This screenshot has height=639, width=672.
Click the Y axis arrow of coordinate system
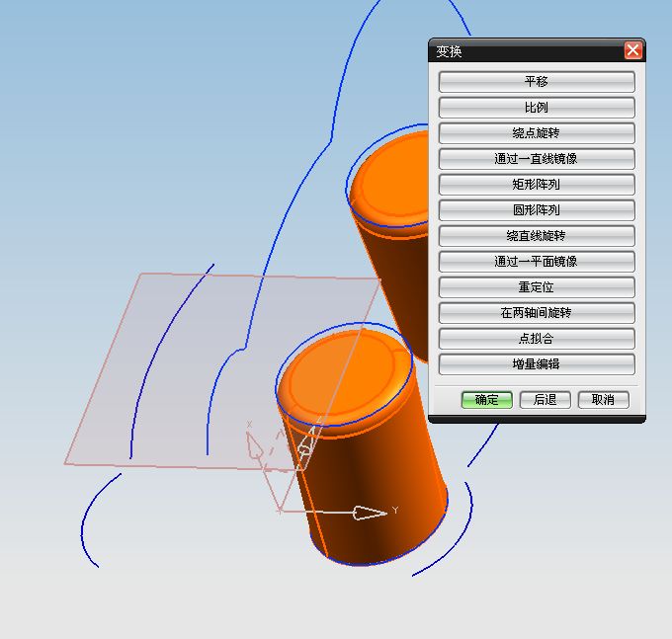[x=370, y=513]
